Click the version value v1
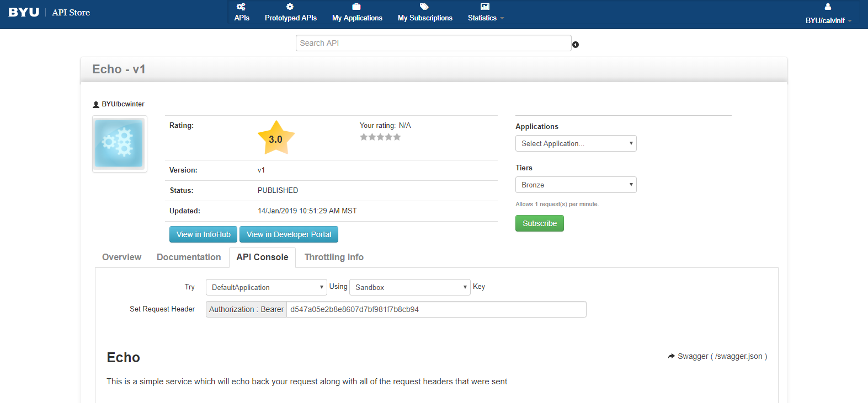Image resolution: width=868 pixels, height=403 pixels. coord(261,170)
